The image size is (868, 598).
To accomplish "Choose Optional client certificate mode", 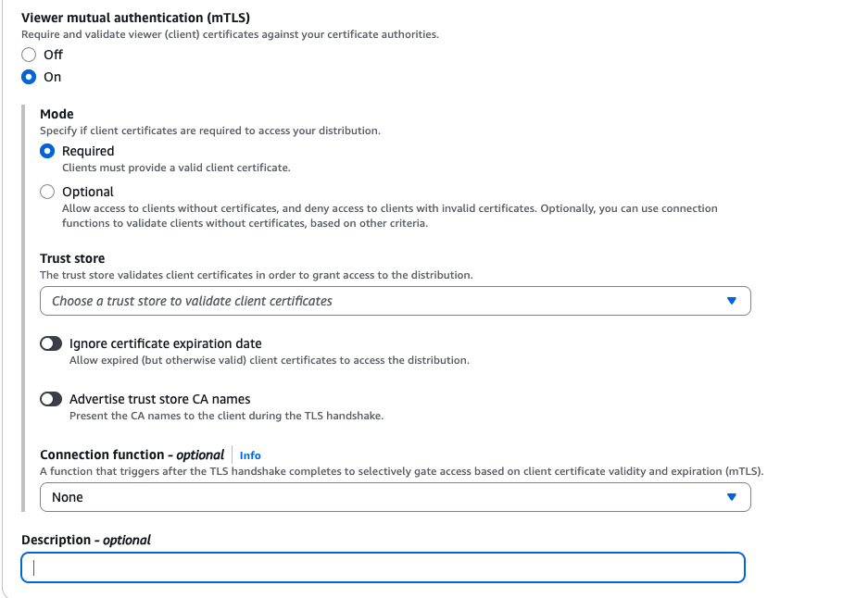I will 46,192.
